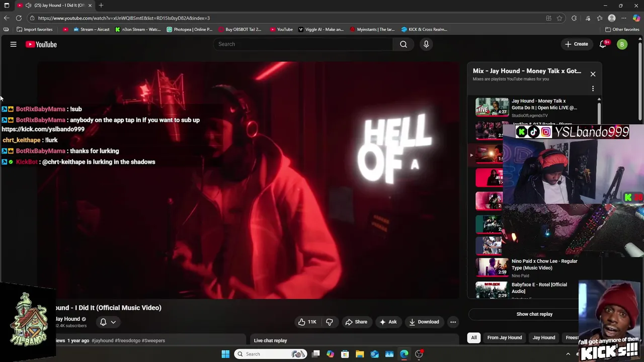The width and height of the screenshot is (644, 362).
Task: Play Jay Hound Money Talk x Gotta Do It title
Action: [544, 104]
